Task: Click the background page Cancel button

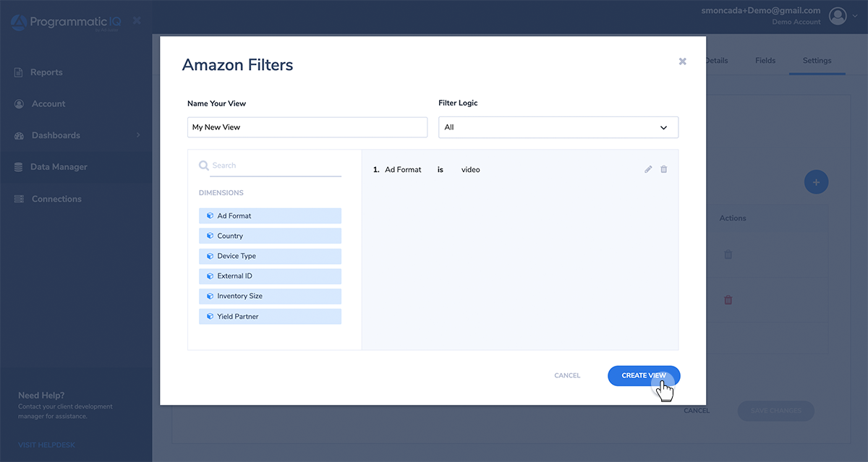Action: 697,411
